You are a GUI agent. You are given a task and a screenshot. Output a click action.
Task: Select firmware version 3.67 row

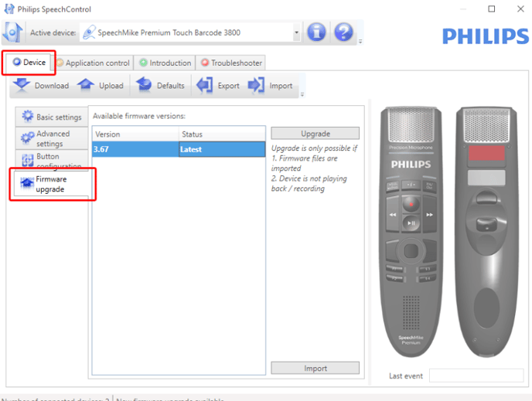179,149
